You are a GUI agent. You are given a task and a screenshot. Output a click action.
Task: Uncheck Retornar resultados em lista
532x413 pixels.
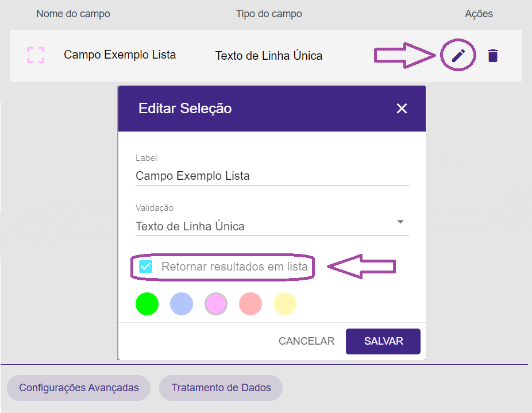pos(146,267)
